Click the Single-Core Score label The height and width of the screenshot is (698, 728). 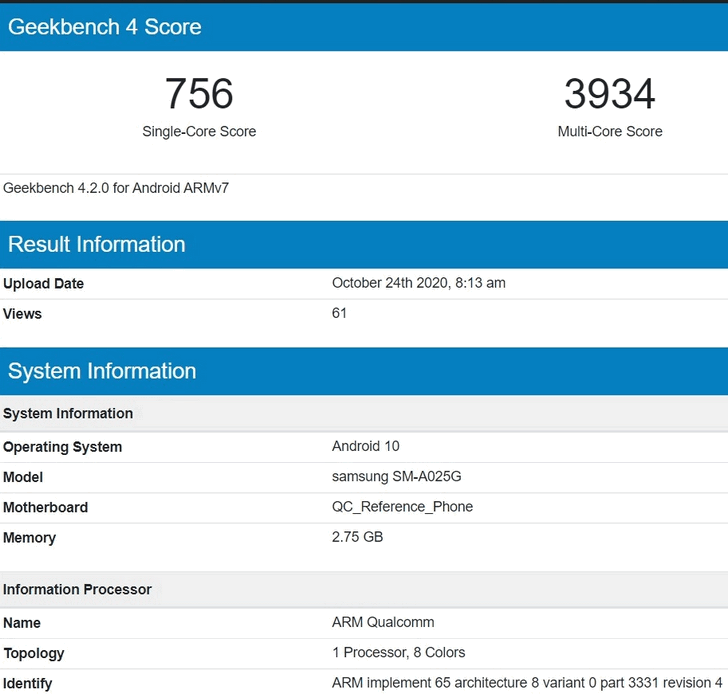199,131
